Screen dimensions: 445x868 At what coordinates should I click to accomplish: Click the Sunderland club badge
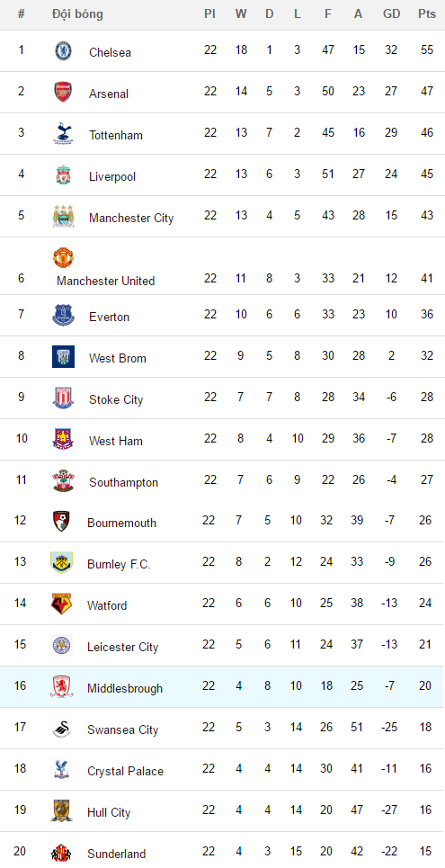point(61,853)
